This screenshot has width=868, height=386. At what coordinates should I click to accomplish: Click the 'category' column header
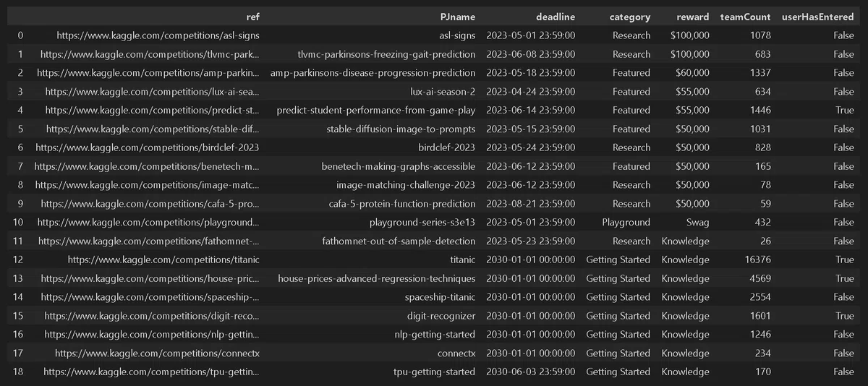pyautogui.click(x=630, y=17)
